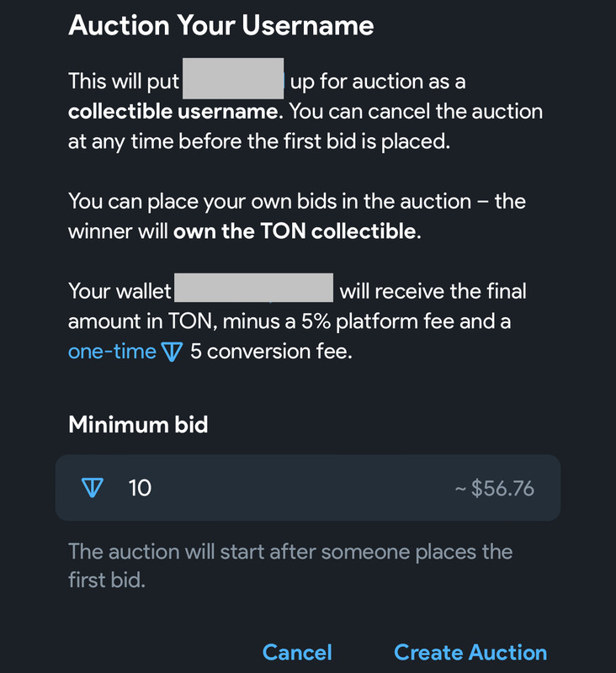Click the ~ $56.76 dollar estimate
Viewport: 616px width, 673px height.
click(494, 489)
